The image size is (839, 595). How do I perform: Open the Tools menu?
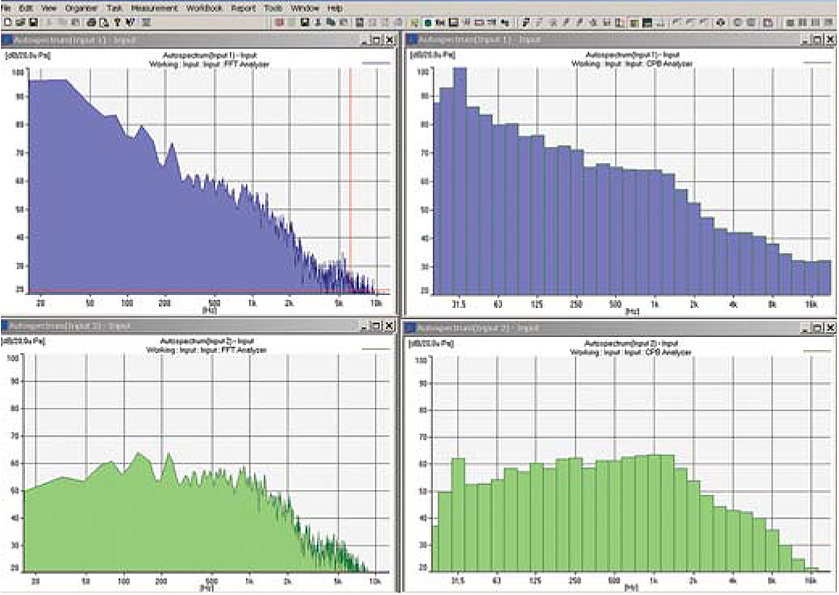pyautogui.click(x=272, y=4)
